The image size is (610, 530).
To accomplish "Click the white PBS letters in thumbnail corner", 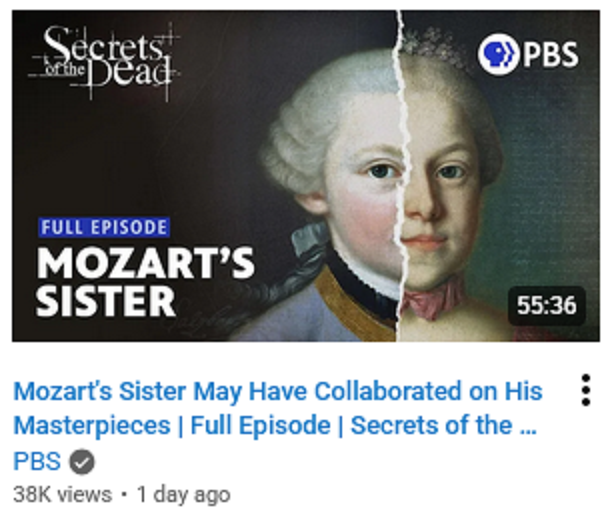I will (x=550, y=54).
